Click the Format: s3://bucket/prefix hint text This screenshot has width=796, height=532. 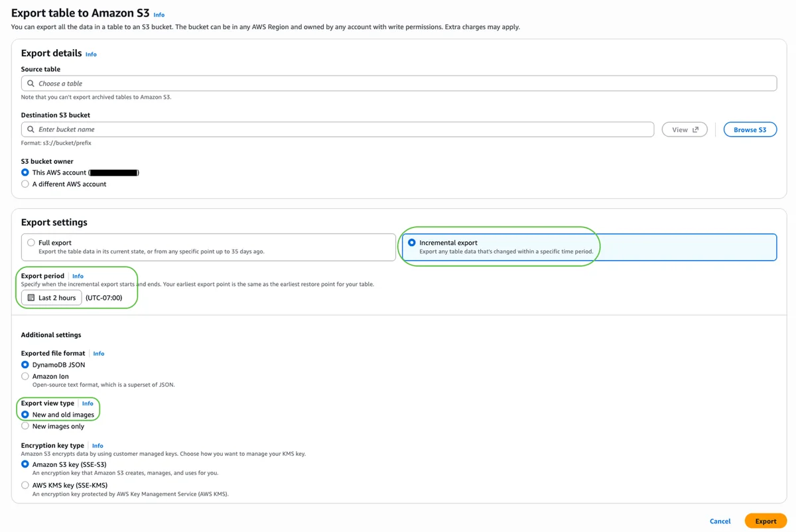pos(56,143)
